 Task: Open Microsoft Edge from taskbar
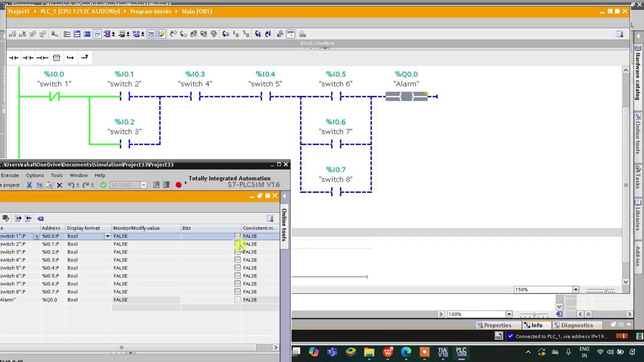[x=406, y=352]
